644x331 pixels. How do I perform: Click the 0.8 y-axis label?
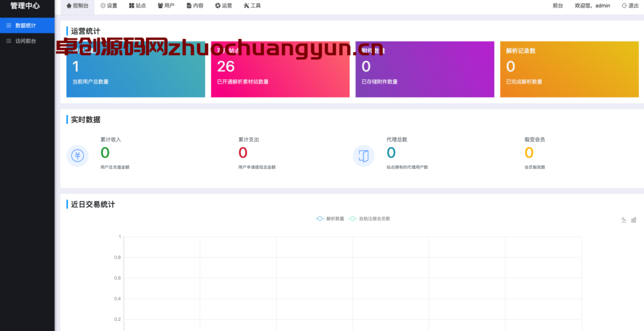tap(118, 258)
